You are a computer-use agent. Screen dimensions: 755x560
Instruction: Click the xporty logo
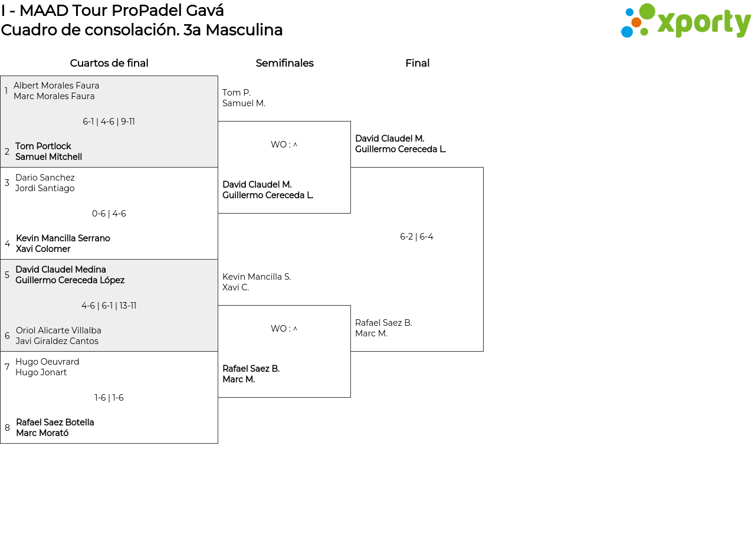(685, 21)
